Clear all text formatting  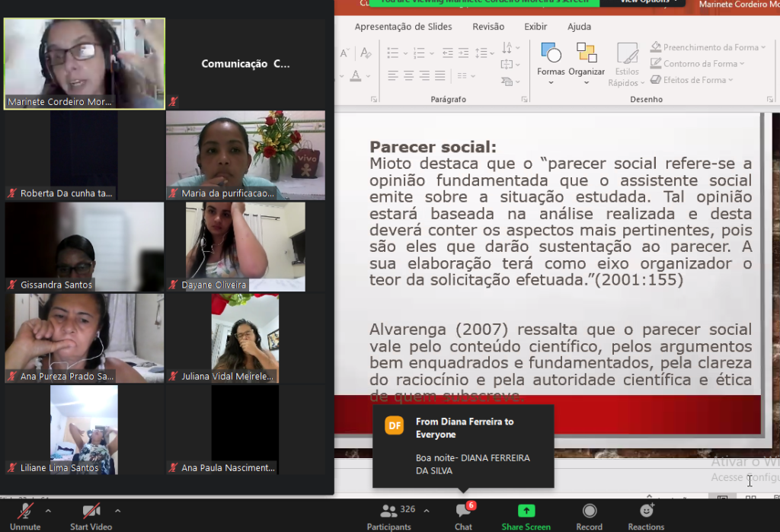pos(366,53)
